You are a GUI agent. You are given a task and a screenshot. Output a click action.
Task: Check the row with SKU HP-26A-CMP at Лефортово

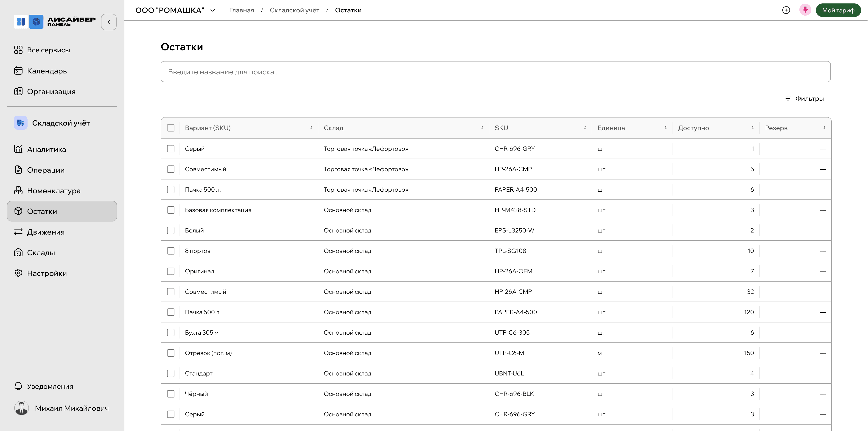(x=171, y=169)
